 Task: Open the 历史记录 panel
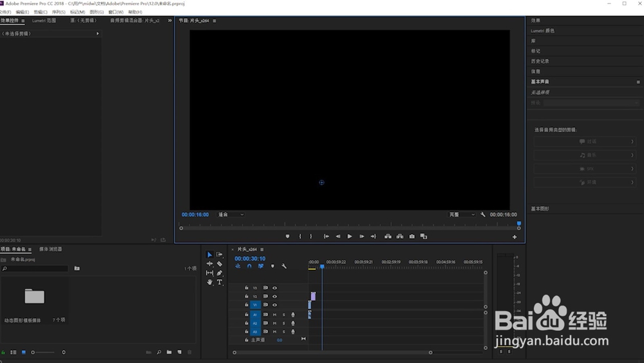click(x=540, y=61)
